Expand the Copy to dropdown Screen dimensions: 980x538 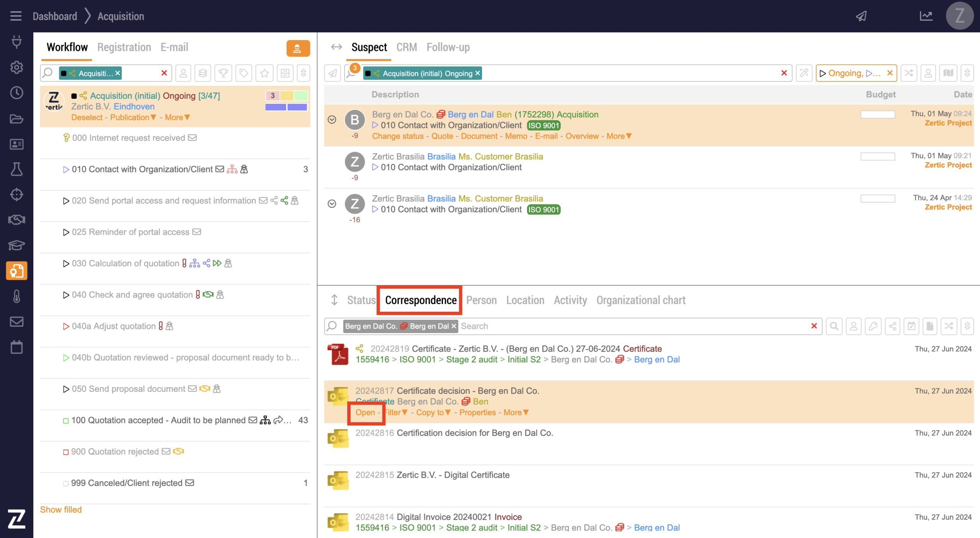(433, 412)
